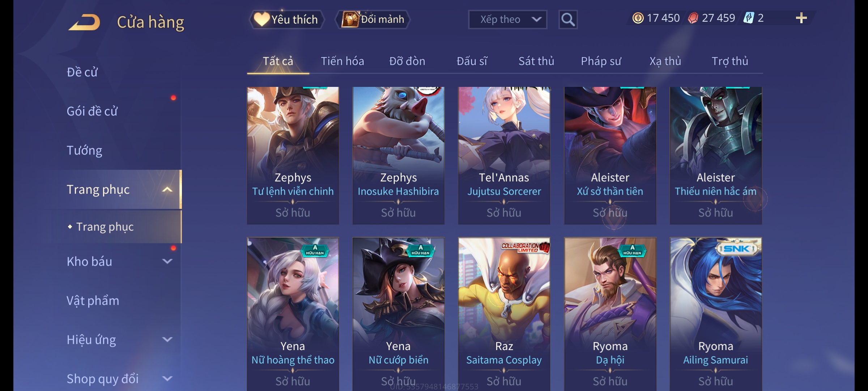Click the heart icon on Yêu thích
This screenshot has width=868, height=391.
click(261, 19)
